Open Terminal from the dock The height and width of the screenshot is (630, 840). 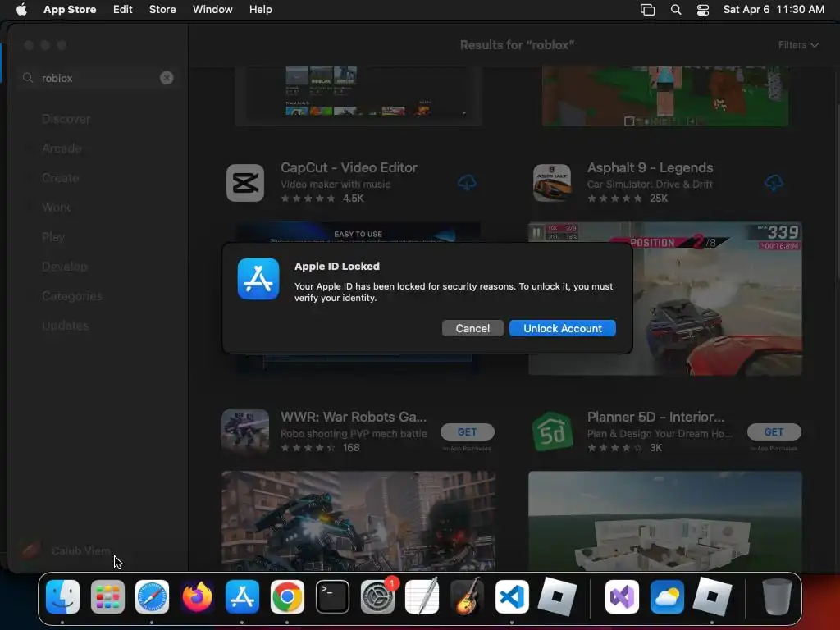coord(332,596)
